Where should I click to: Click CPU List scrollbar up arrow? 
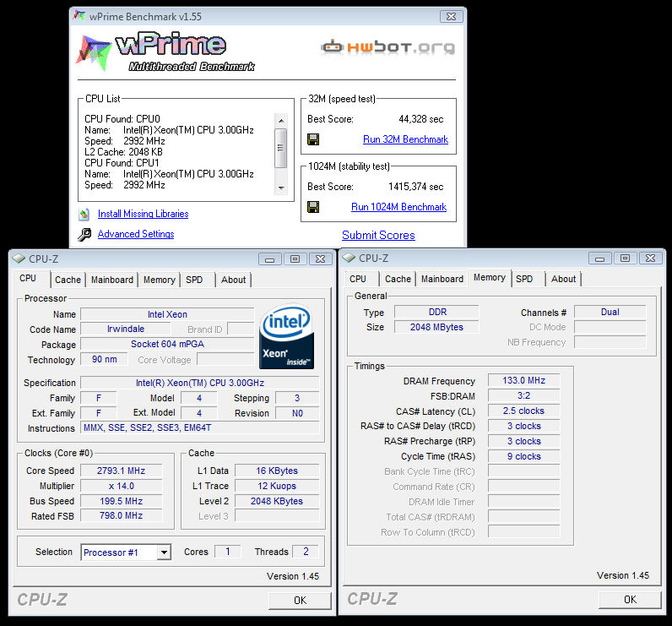[x=281, y=121]
